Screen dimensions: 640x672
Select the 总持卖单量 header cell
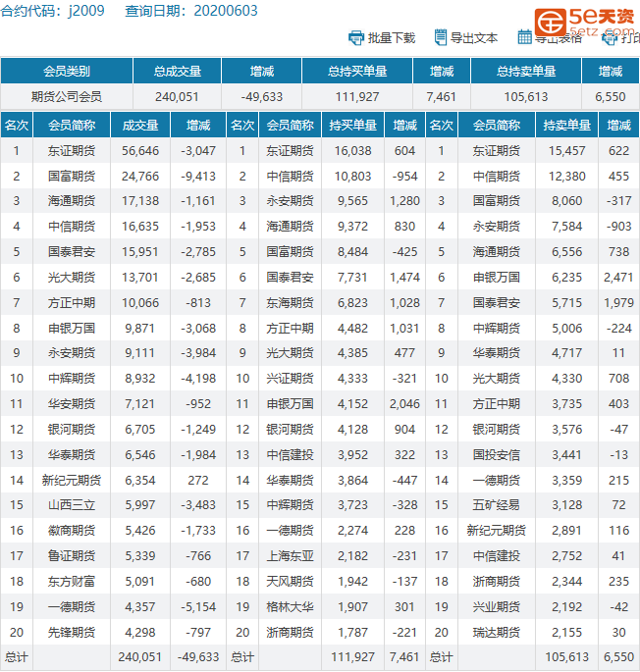526,71
